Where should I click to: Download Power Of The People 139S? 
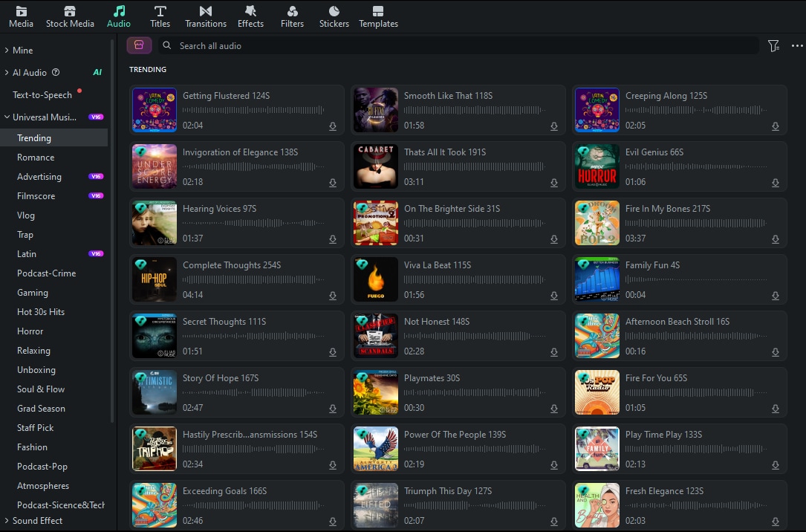(553, 465)
